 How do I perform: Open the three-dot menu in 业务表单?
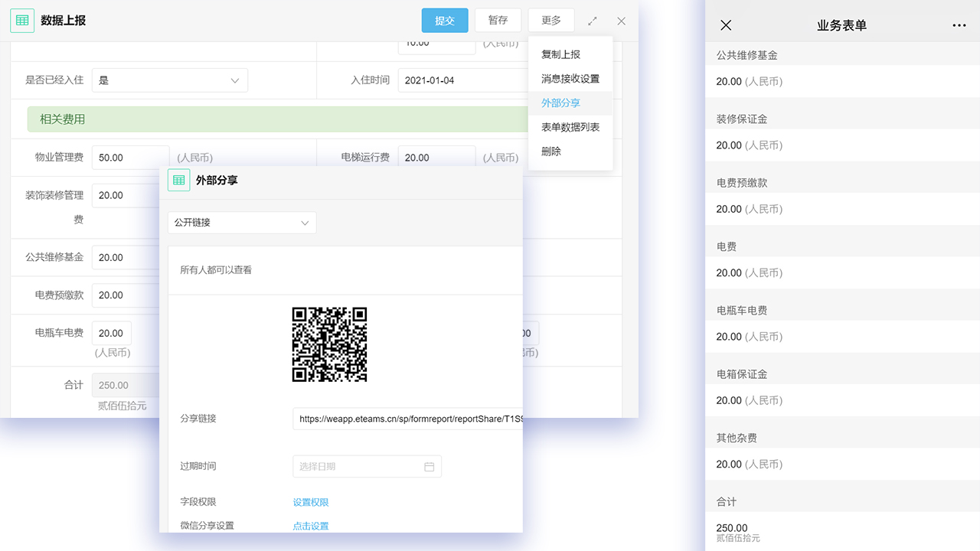(959, 25)
